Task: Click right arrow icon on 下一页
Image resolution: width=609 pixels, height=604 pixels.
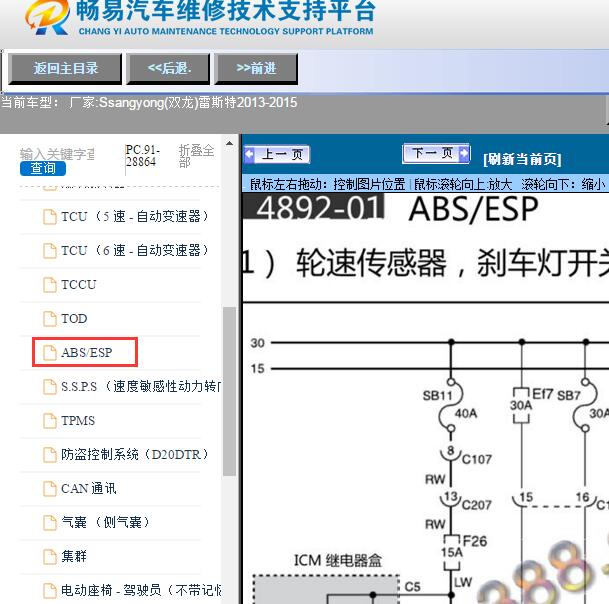Action: [464, 153]
